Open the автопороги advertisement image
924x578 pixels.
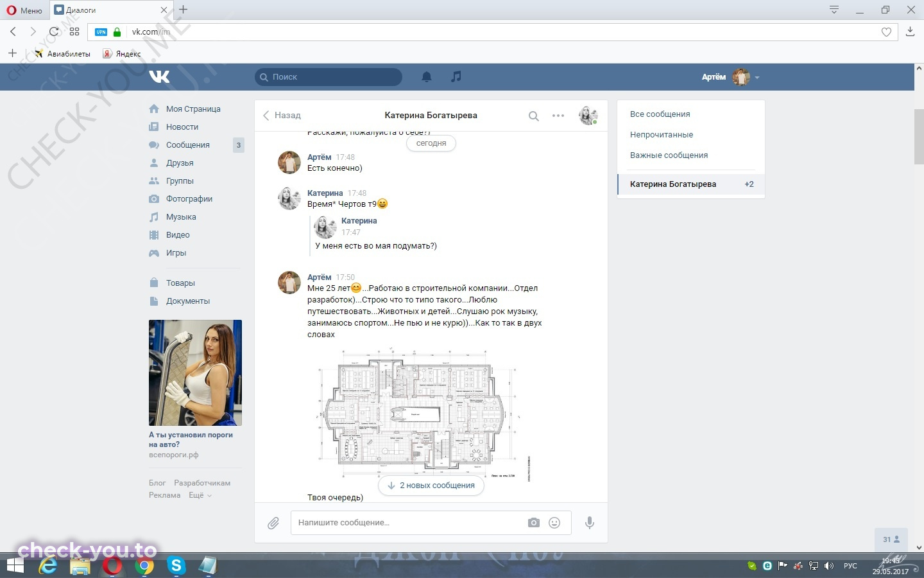click(x=195, y=372)
